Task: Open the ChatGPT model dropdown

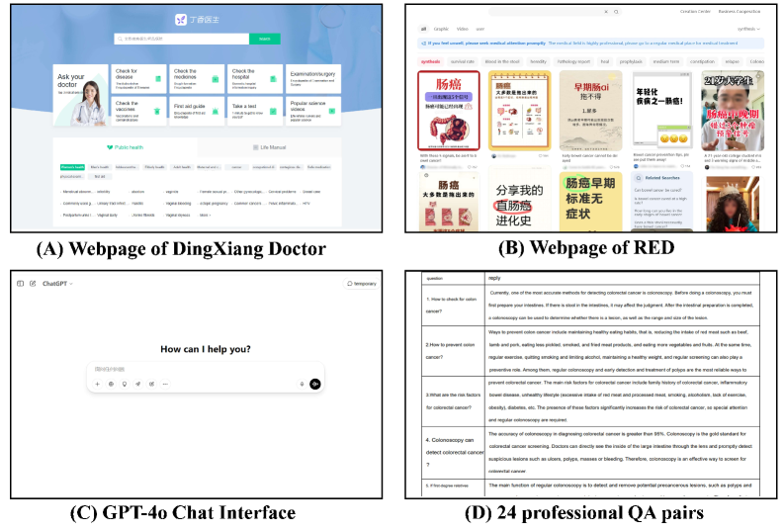Action: point(57,284)
